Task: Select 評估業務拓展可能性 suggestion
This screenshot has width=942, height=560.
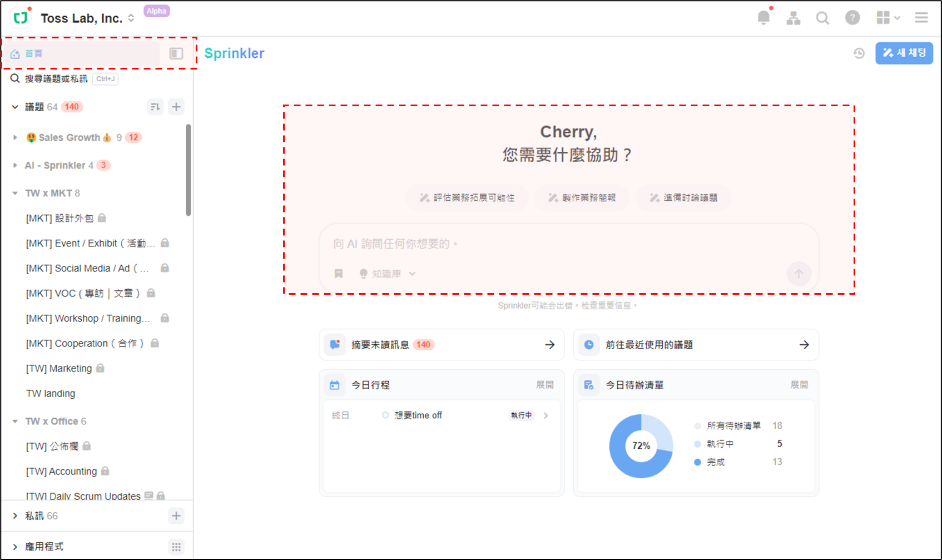Action: 467,197
